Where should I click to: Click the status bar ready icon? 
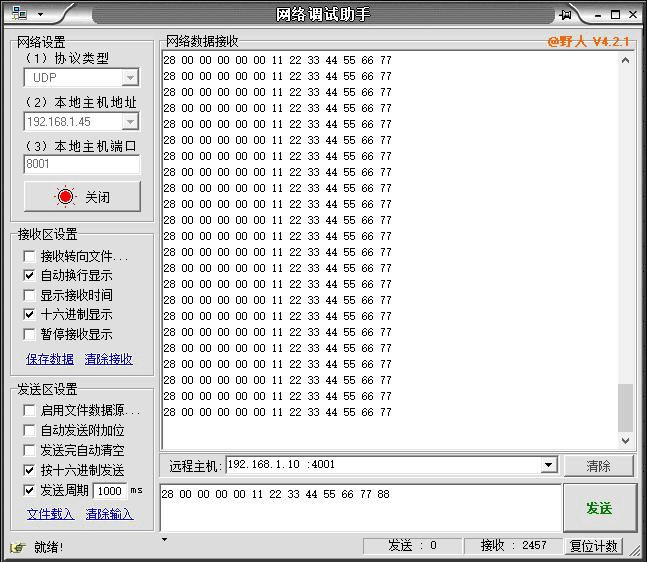17,546
